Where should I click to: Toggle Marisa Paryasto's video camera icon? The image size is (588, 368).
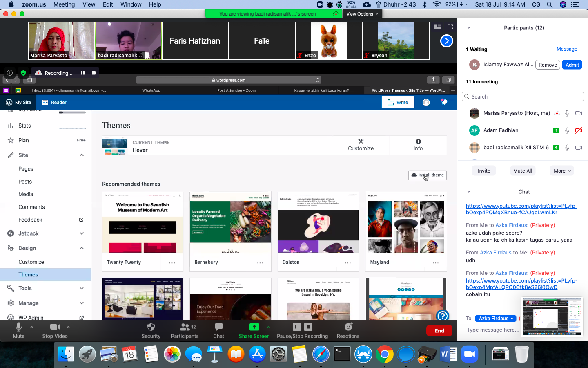click(x=579, y=113)
